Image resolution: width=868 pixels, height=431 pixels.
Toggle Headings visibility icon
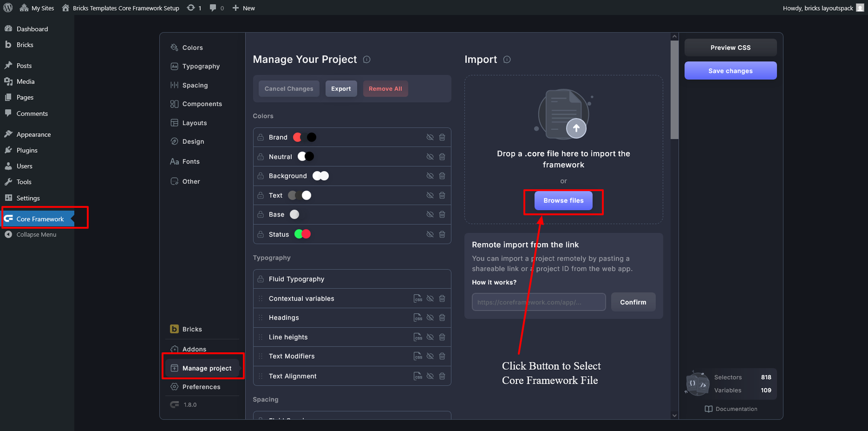[430, 318]
